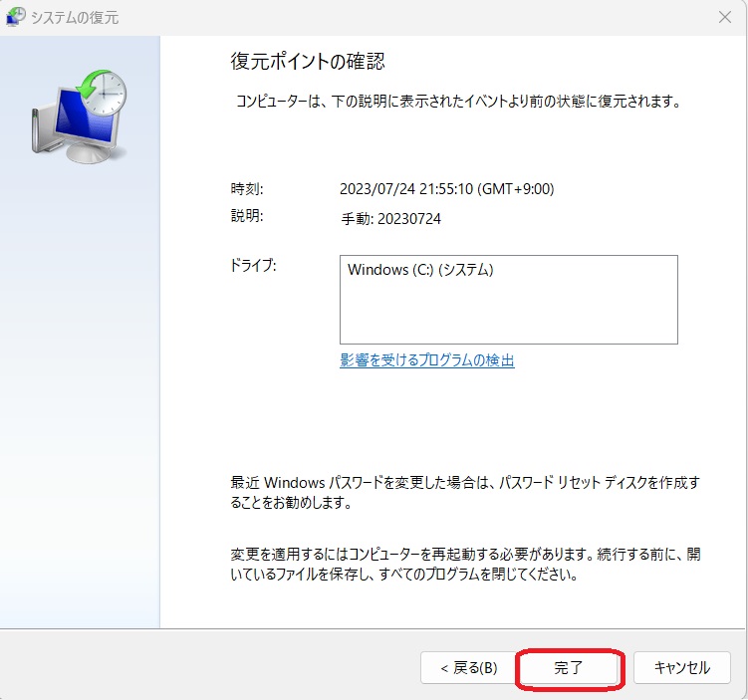748x700 pixels.
Task: Click the restart required notice paragraph
Action: coord(465,565)
